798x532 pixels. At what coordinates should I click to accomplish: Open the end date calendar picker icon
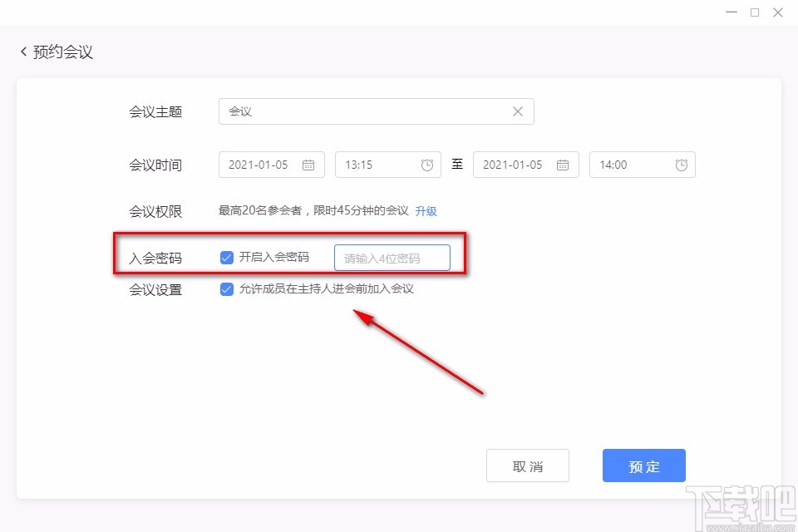coord(562,165)
